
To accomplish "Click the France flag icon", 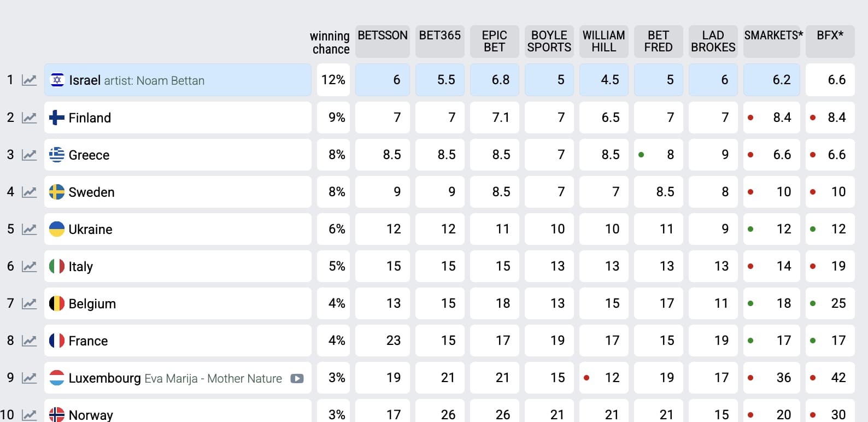I will [57, 341].
